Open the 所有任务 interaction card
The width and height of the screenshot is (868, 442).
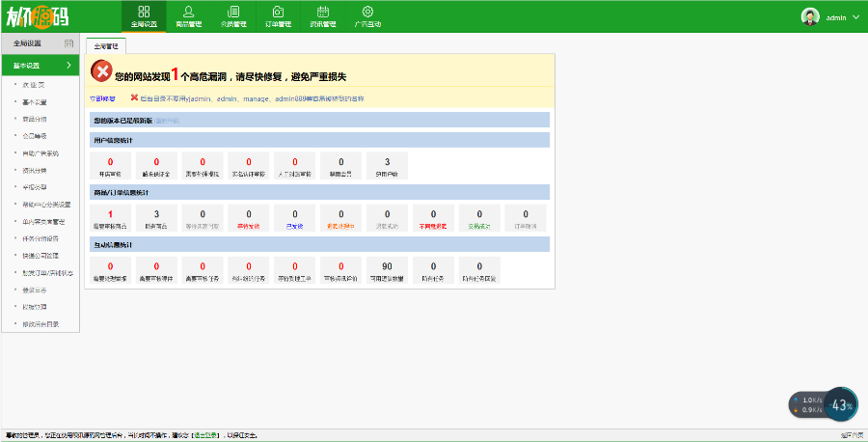(433, 270)
